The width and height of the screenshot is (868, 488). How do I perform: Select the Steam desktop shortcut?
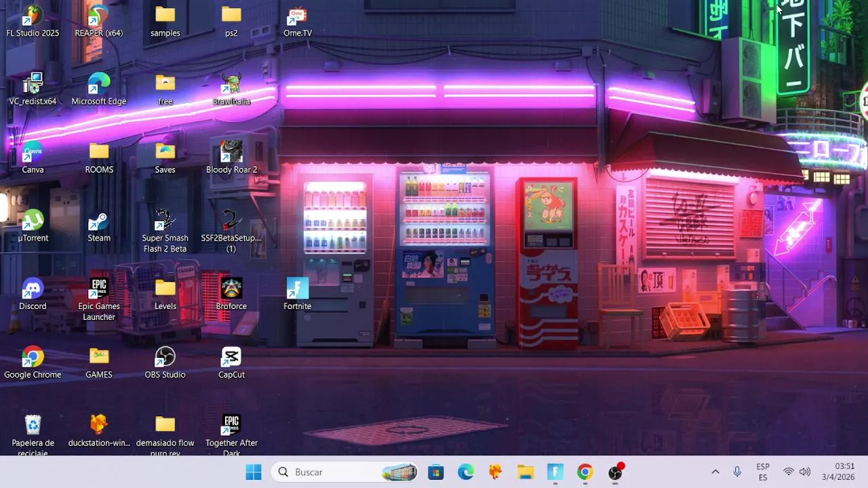coord(99,226)
